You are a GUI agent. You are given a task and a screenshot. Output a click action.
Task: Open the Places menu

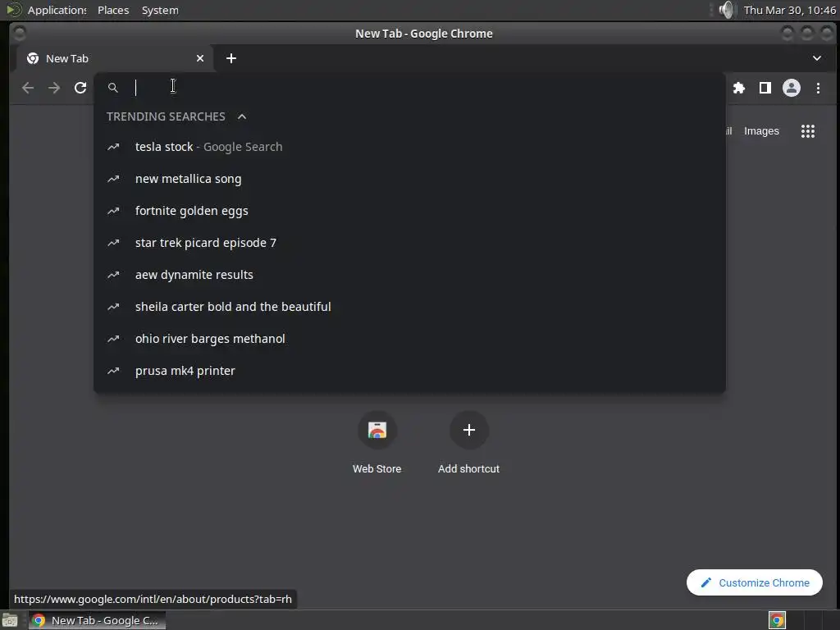click(x=113, y=10)
